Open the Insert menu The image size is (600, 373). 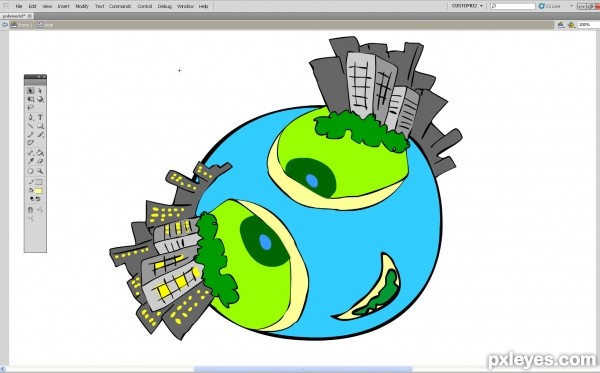64,7
